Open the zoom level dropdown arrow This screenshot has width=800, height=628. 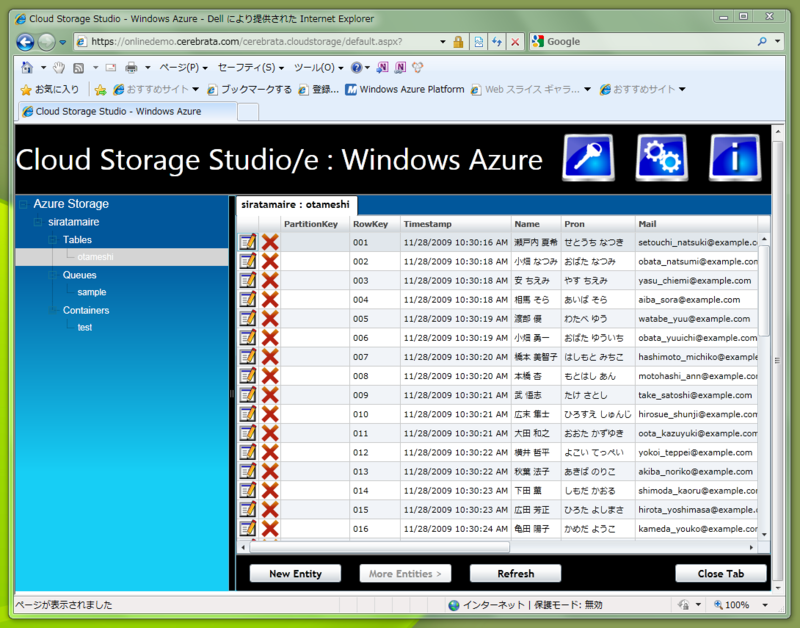765,605
